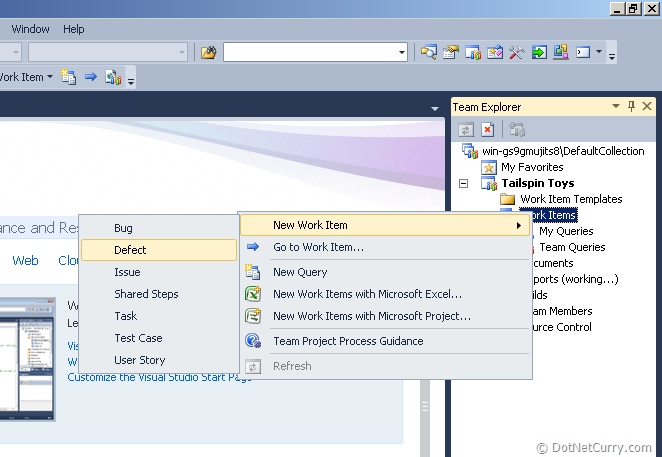The height and width of the screenshot is (457, 662).
Task: Open the search combo box dropdown arrow
Action: (402, 53)
